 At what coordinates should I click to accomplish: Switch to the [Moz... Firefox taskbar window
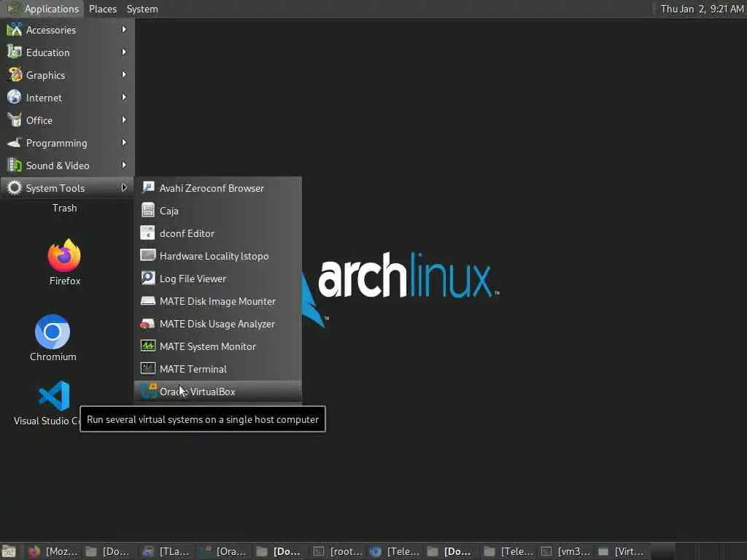coord(53,551)
